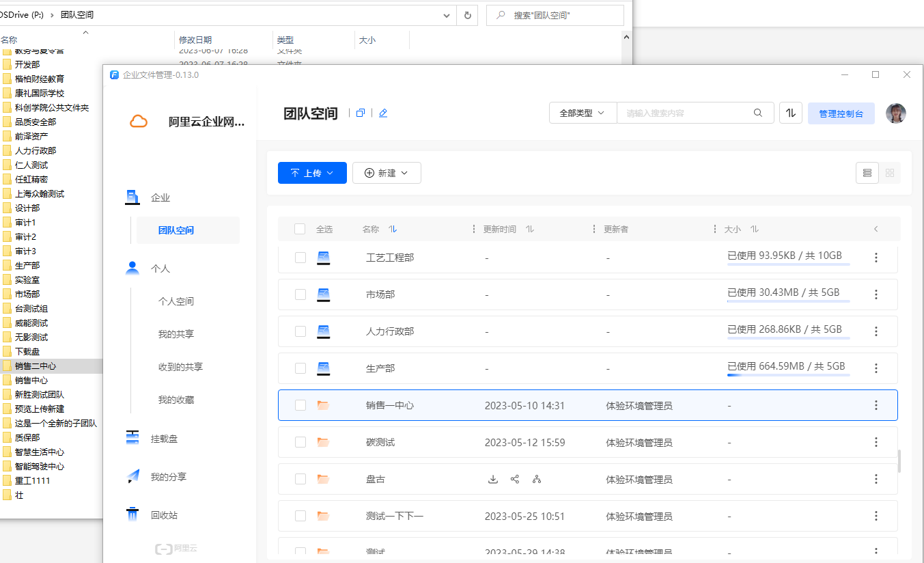Tick the 全选 select-all checkbox
Screen dimensions: 924x563
[x=300, y=229]
